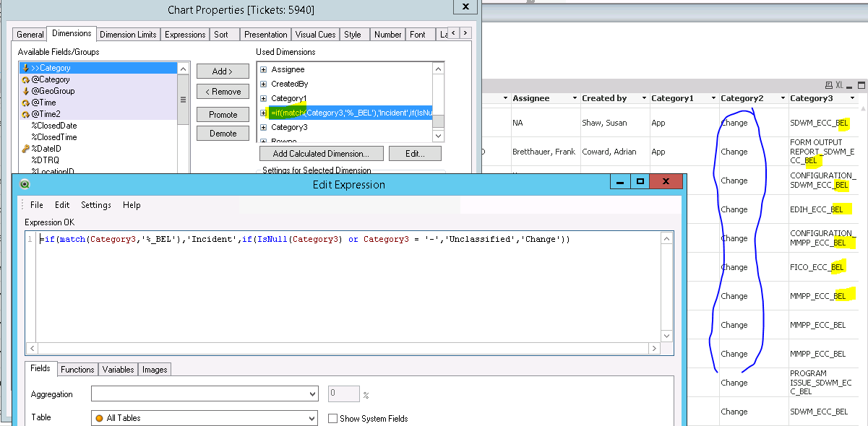Open the Settings menu in Edit Expression
The image size is (868, 426).
(x=96, y=205)
